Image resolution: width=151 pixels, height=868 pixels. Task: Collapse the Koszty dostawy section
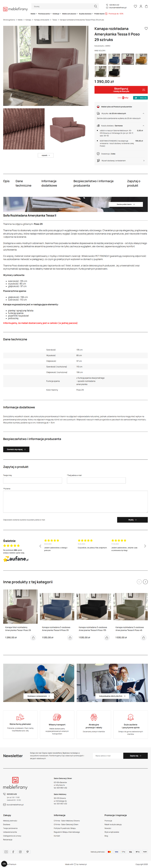click(143, 126)
